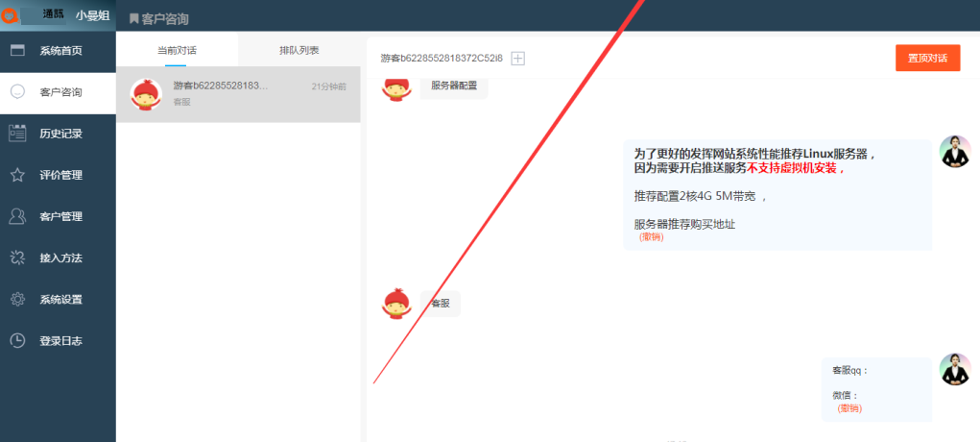Open the 登录日志 menu item
The height and width of the screenshot is (442, 980).
tap(60, 340)
